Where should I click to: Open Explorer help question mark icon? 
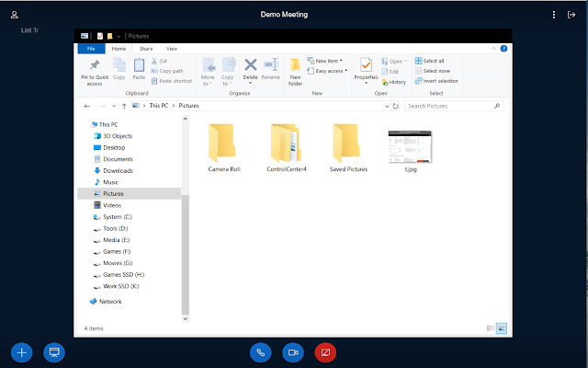tap(504, 49)
